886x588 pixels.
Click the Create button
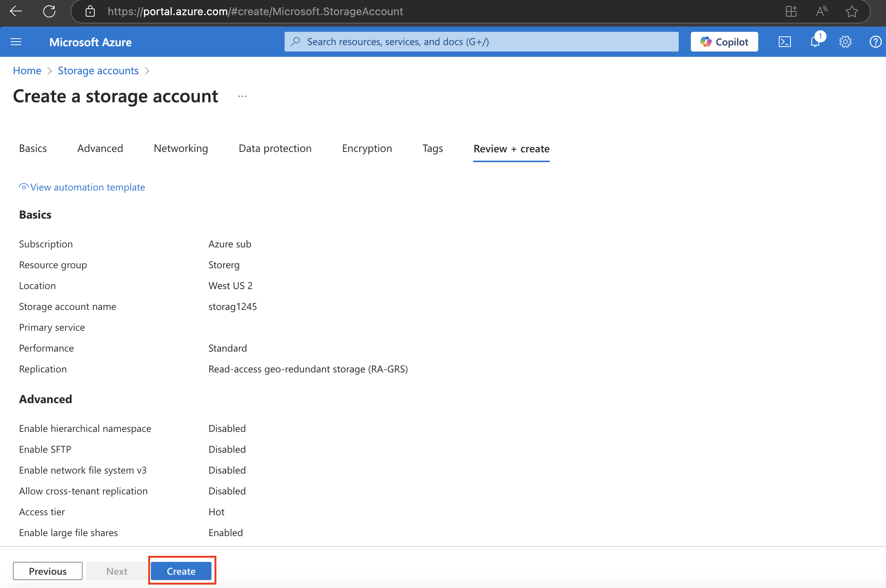181,571
